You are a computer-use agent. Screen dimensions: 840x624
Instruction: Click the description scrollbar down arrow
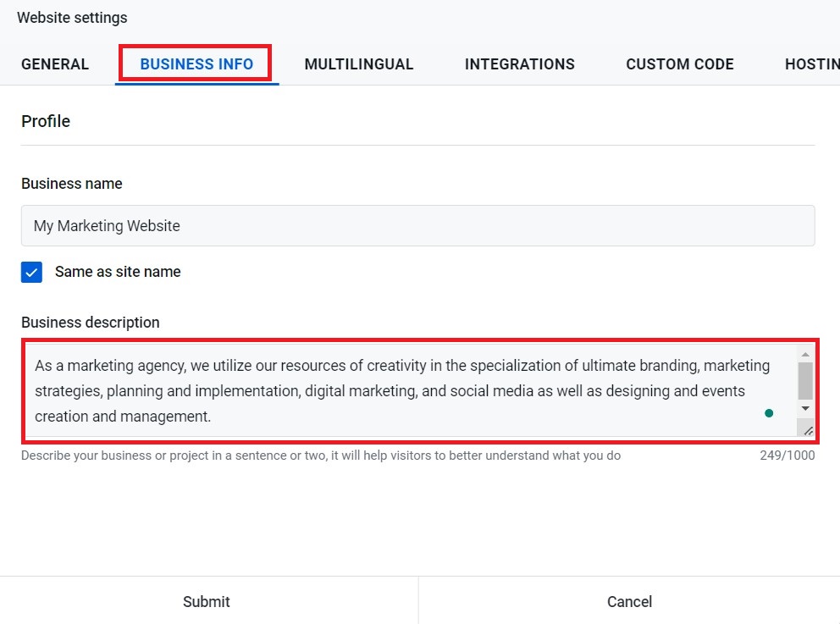[x=805, y=408]
